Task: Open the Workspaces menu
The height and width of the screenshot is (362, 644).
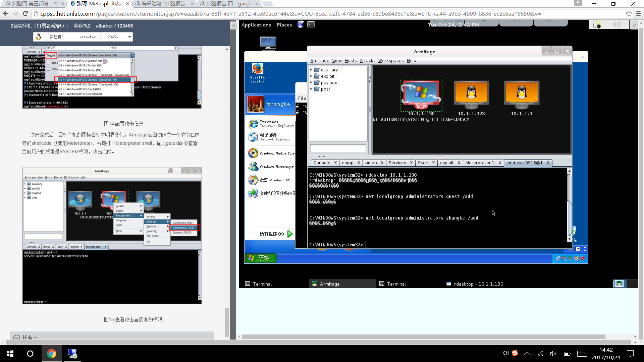Action: tap(391, 61)
